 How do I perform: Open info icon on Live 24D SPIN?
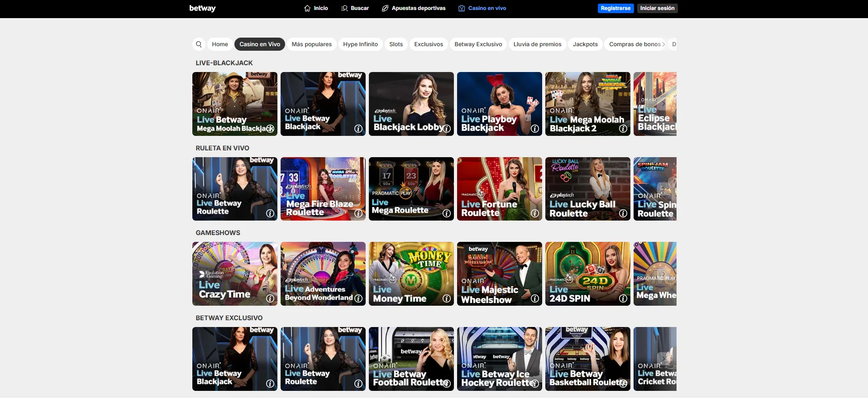click(623, 298)
